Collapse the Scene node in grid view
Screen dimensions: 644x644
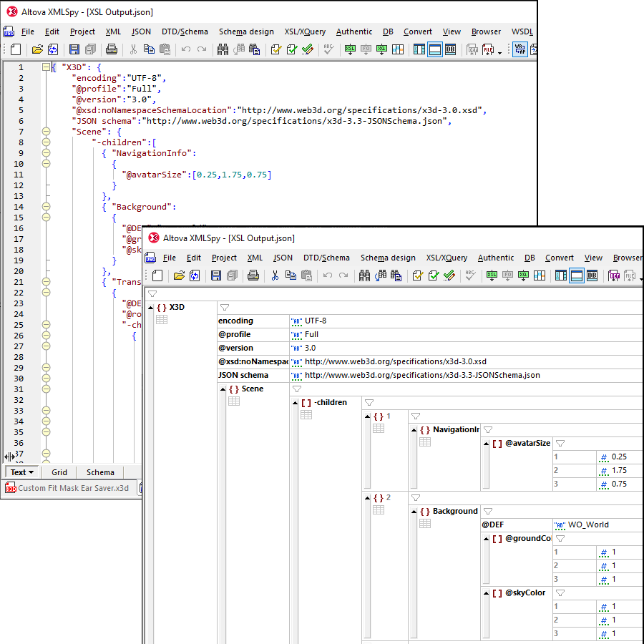pyautogui.click(x=224, y=389)
